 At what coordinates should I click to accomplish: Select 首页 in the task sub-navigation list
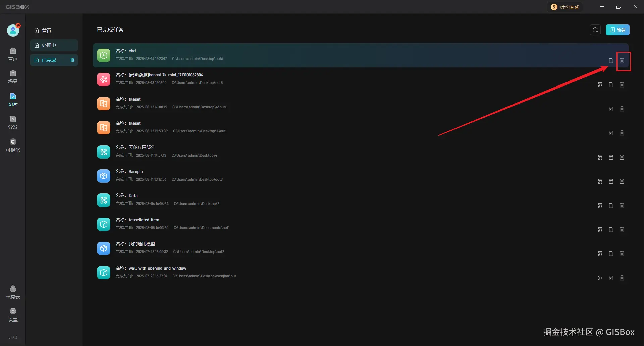click(x=54, y=31)
